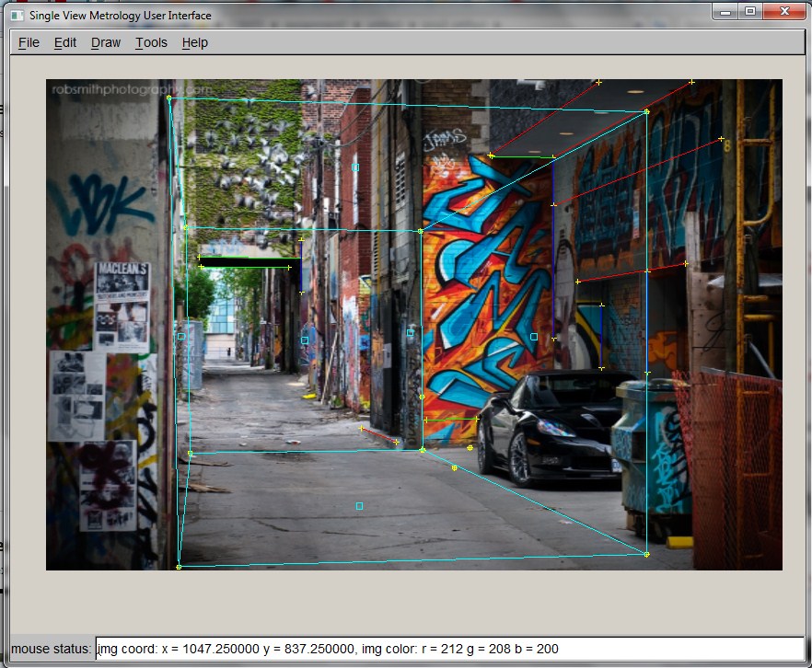Open the Edit menu

(65, 43)
